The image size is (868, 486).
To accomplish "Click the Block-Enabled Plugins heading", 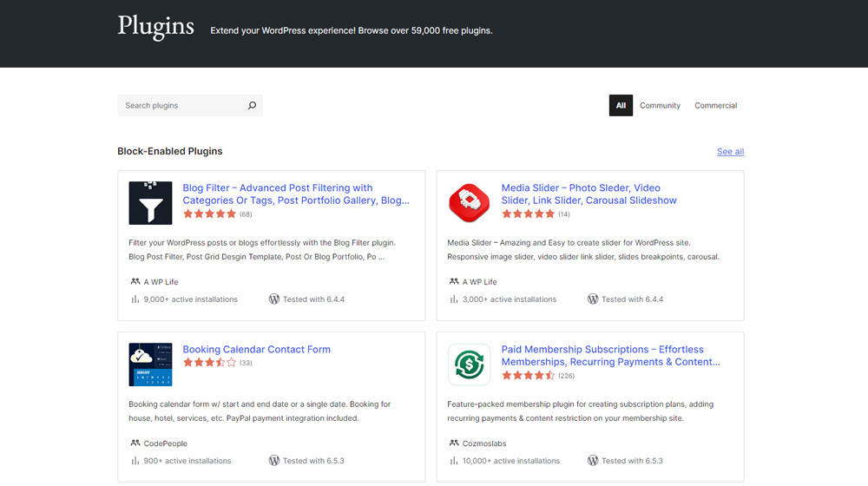I will [170, 152].
